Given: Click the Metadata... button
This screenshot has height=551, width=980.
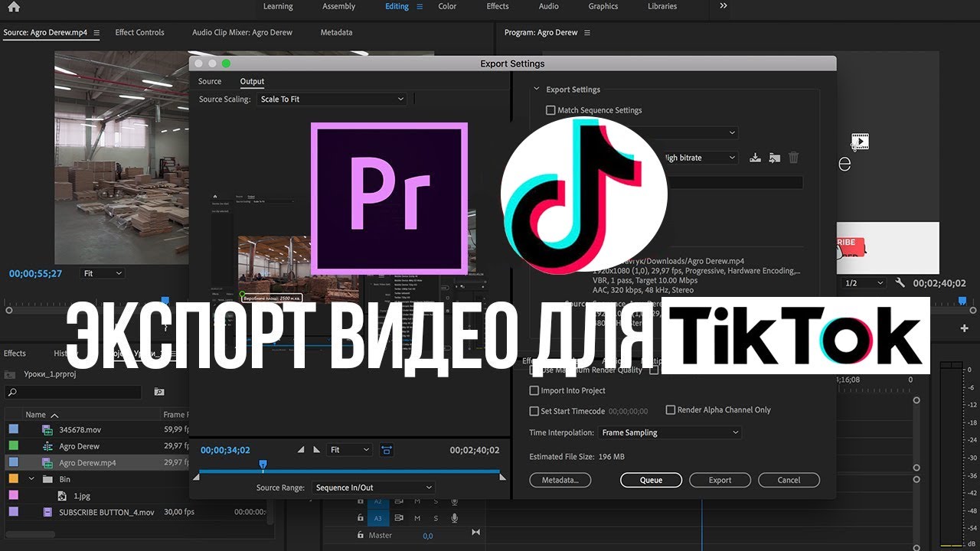Looking at the screenshot, I should point(560,480).
